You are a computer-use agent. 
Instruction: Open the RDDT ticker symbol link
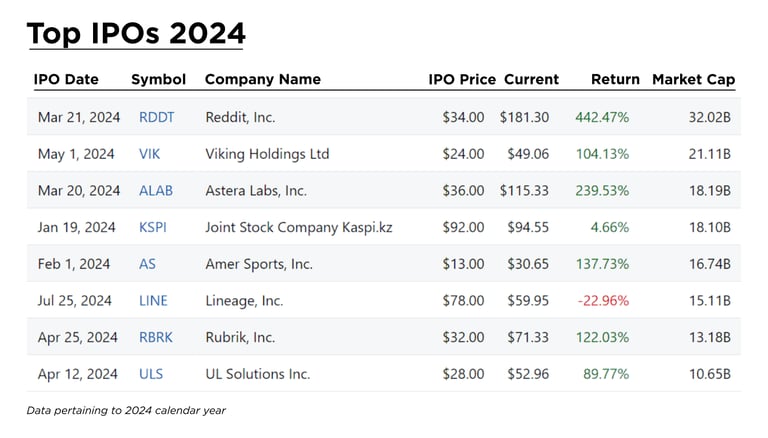pyautogui.click(x=156, y=117)
